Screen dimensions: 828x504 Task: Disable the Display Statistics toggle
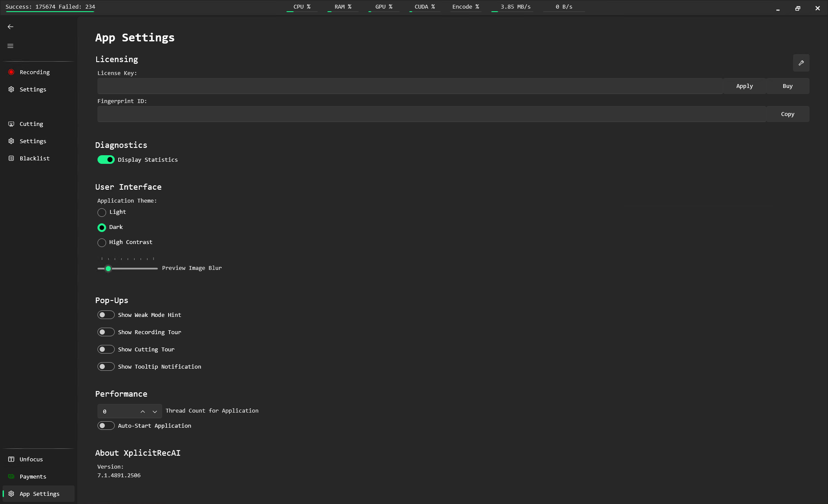tap(106, 160)
